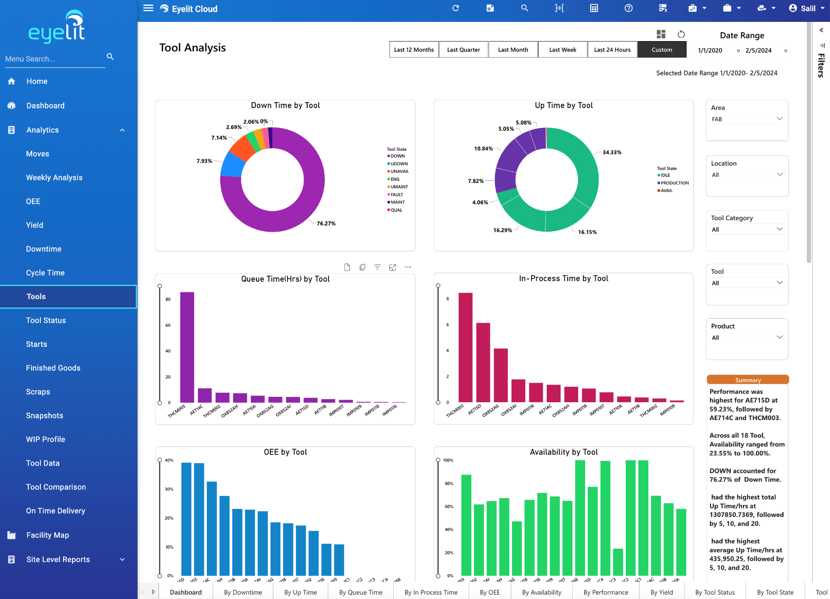Screen dimensions: 830x599
Task: Reset the report using the circular arrow icon
Action: (681, 34)
